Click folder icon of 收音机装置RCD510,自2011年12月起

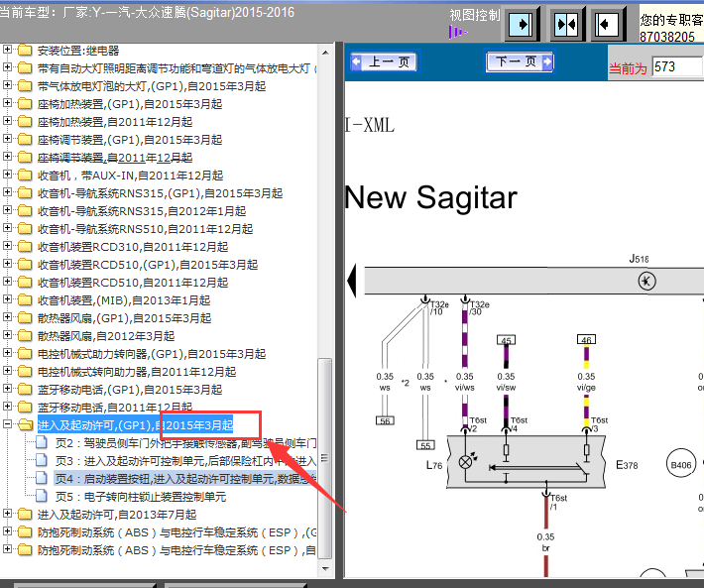pyautogui.click(x=25, y=283)
